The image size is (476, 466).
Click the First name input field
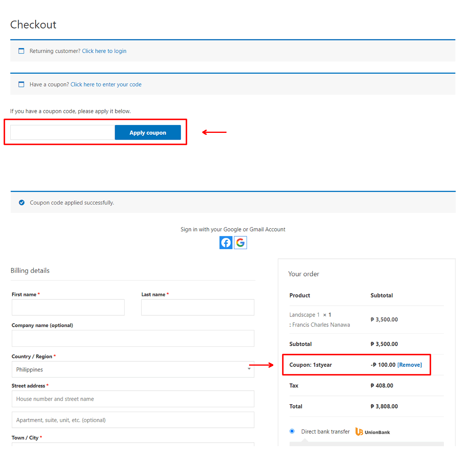point(68,307)
